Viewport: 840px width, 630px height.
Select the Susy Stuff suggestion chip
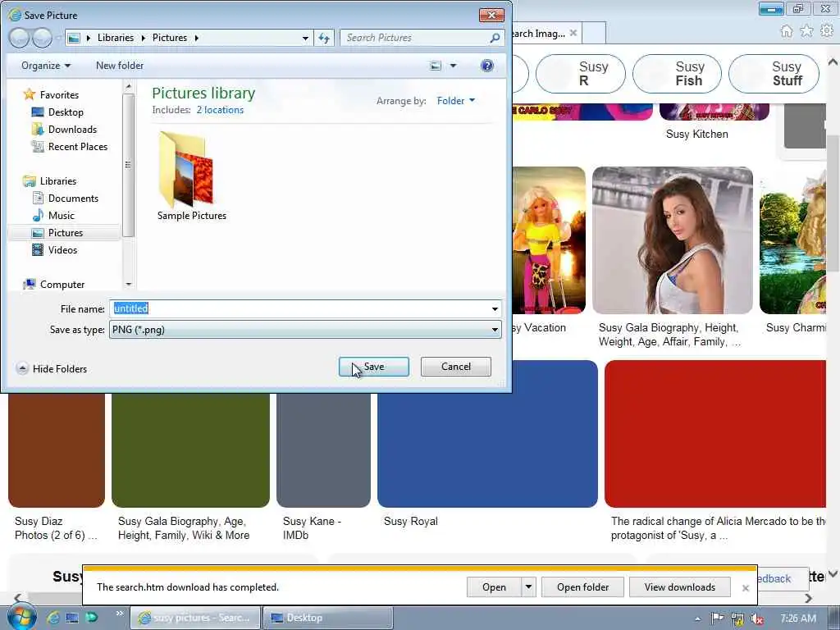pyautogui.click(x=774, y=74)
